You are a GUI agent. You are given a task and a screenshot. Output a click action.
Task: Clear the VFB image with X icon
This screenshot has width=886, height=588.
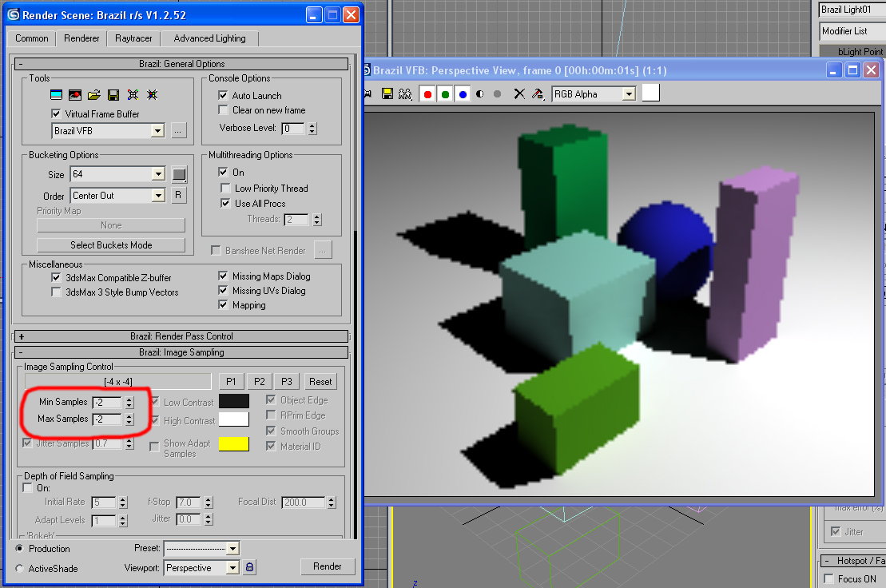pyautogui.click(x=519, y=93)
